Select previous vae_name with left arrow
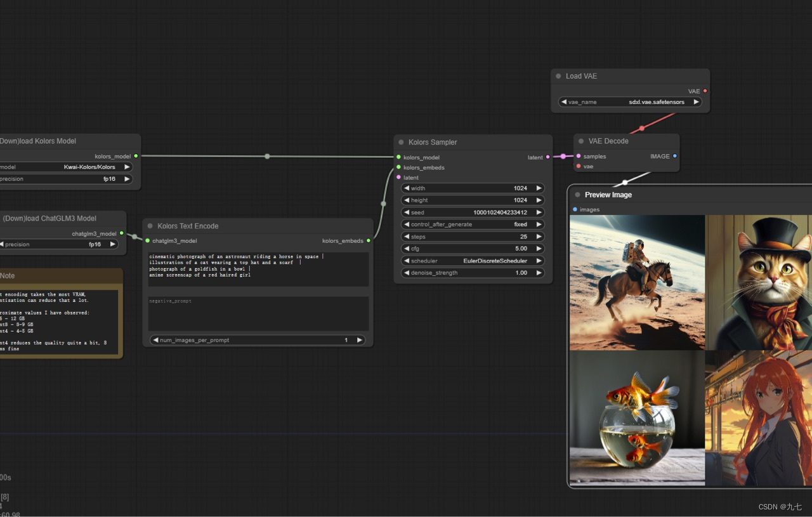The height and width of the screenshot is (517, 812). (563, 102)
